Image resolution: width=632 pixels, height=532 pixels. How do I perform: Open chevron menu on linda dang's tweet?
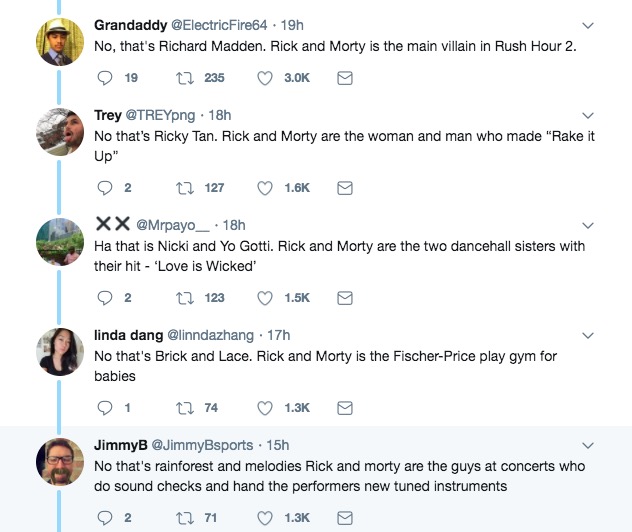click(x=588, y=335)
